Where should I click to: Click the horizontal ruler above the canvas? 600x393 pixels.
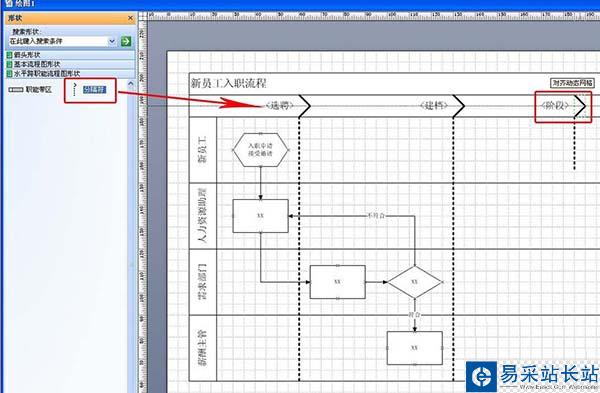[x=373, y=15]
